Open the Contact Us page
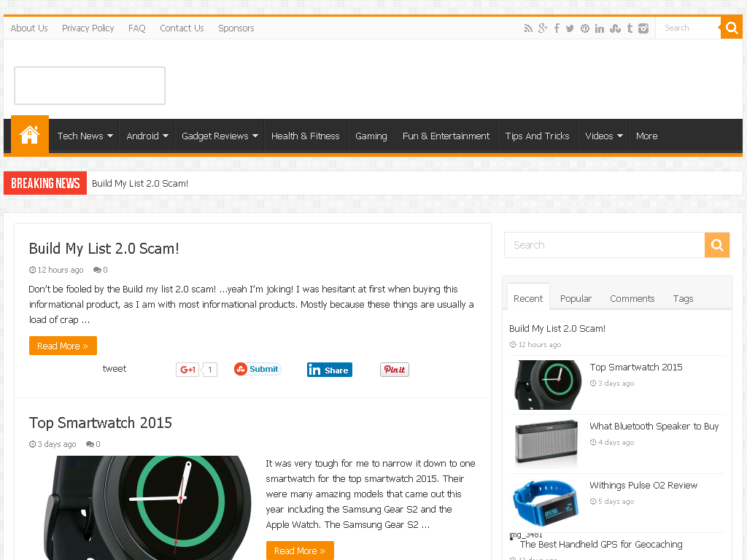The width and height of the screenshot is (747, 560). coord(182,28)
